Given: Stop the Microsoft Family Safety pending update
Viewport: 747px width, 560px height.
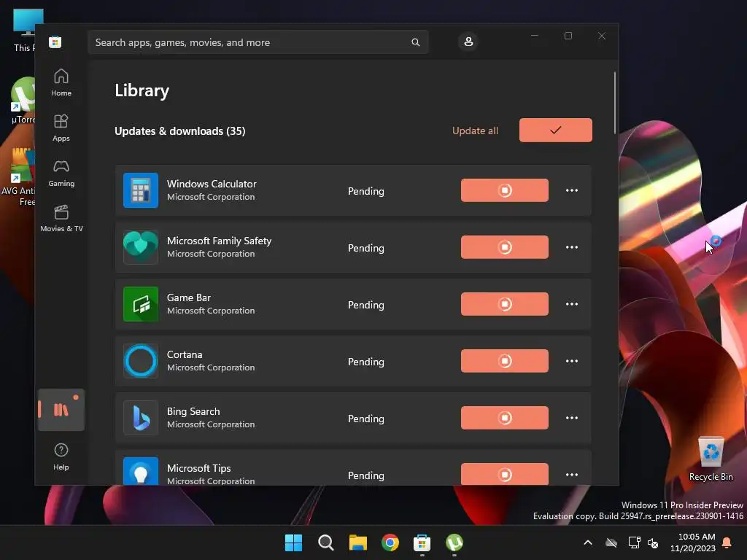Looking at the screenshot, I should click(x=505, y=247).
